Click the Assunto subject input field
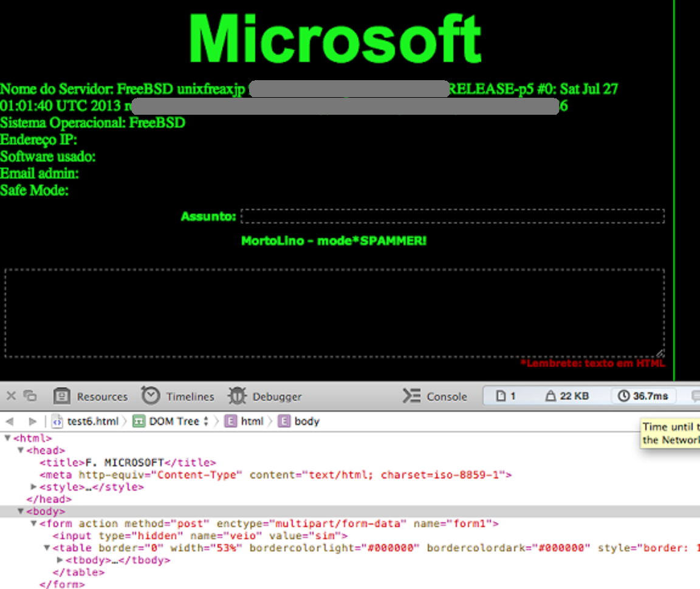Image resolution: width=700 pixels, height=589 pixels. (452, 216)
